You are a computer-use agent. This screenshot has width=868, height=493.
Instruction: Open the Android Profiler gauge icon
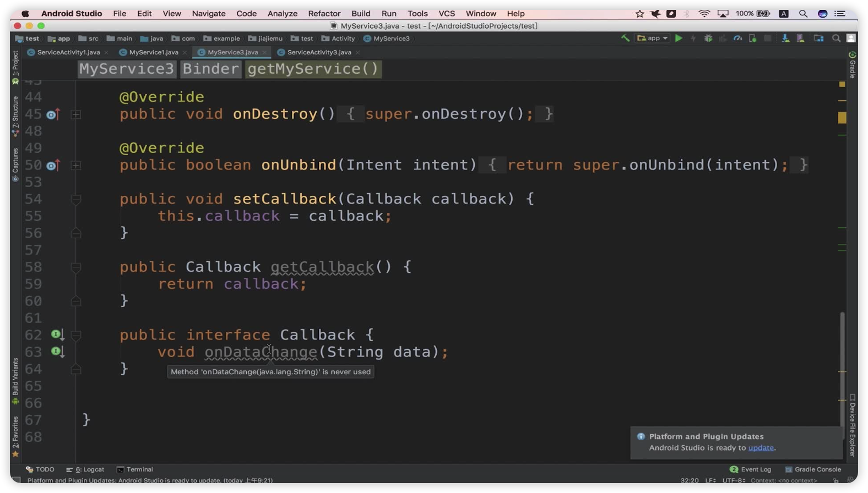[x=737, y=38]
